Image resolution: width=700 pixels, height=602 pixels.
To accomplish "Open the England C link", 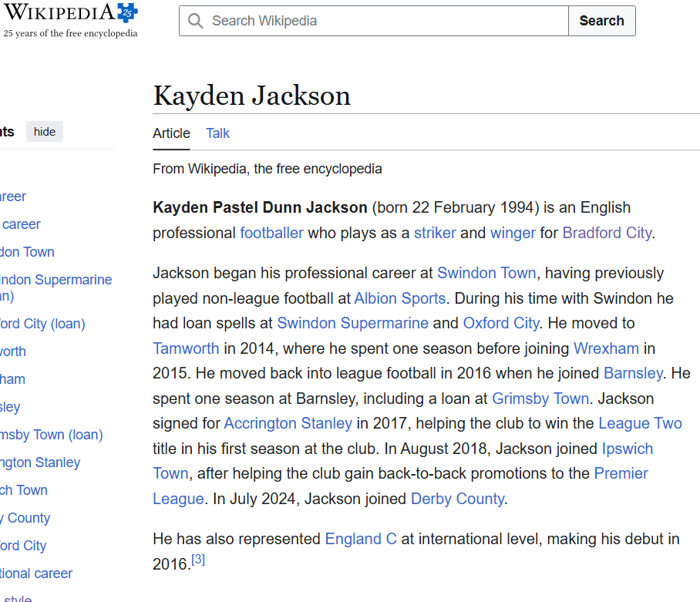I will pyautogui.click(x=361, y=539).
